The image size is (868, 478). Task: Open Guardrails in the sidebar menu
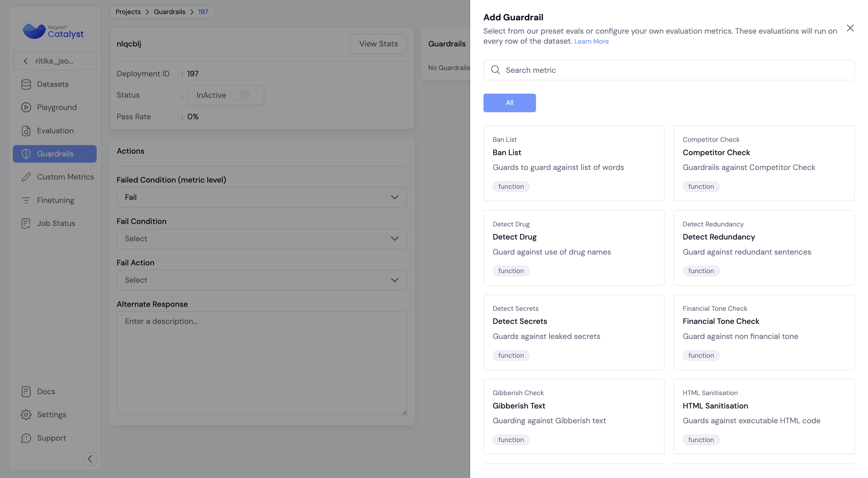tap(55, 154)
